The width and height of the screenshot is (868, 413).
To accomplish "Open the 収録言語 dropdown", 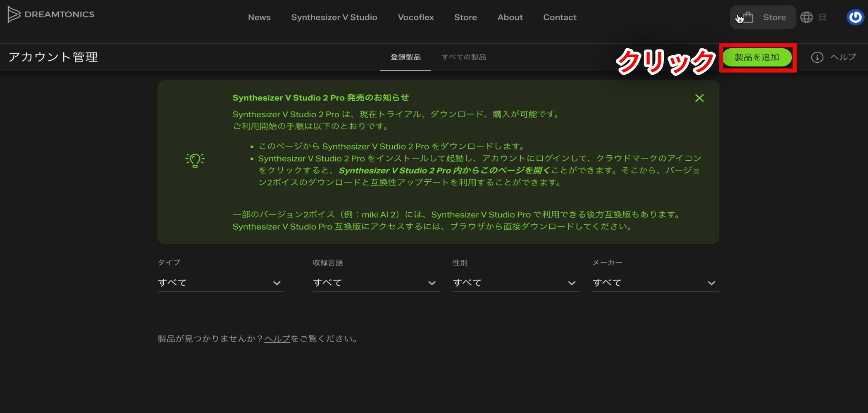I will point(376,283).
